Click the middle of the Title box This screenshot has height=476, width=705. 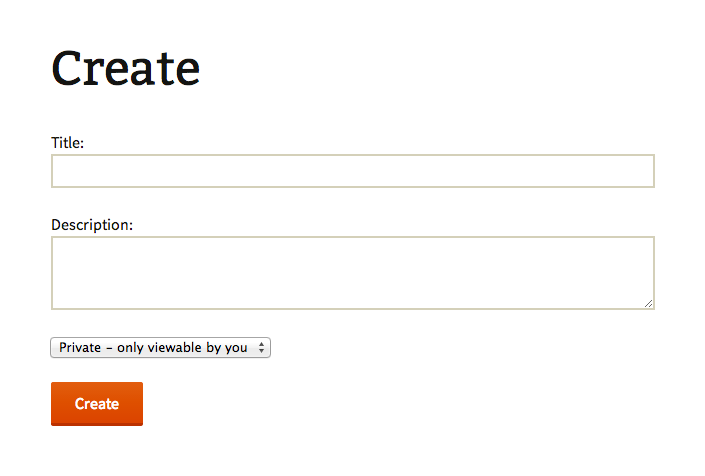coord(352,171)
